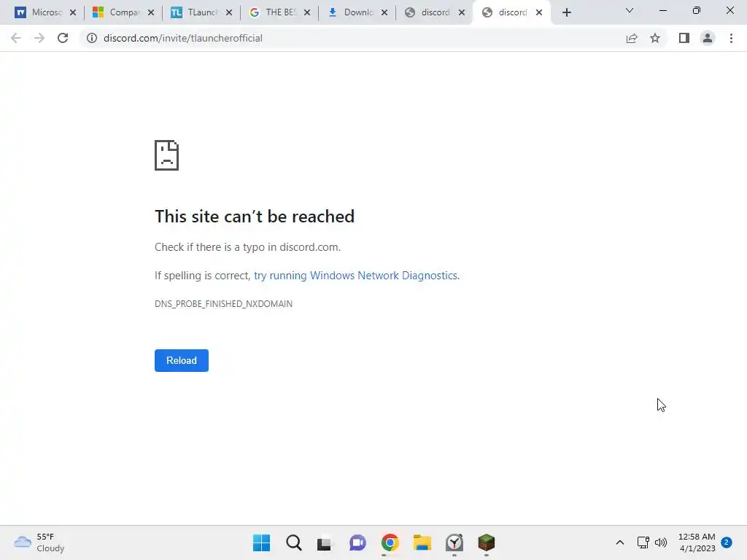The width and height of the screenshot is (747, 560).
Task: Open a new tab with plus button
Action: (x=566, y=12)
